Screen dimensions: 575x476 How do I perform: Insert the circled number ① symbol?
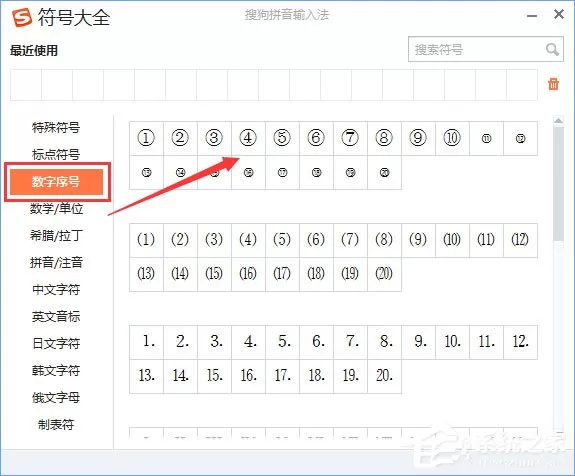click(x=146, y=138)
